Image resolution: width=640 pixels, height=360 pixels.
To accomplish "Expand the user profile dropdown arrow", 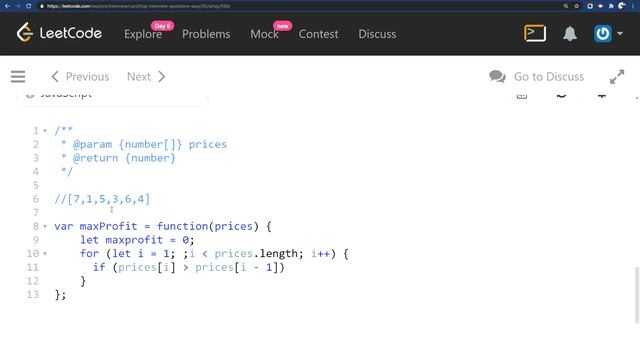I will click(x=620, y=33).
